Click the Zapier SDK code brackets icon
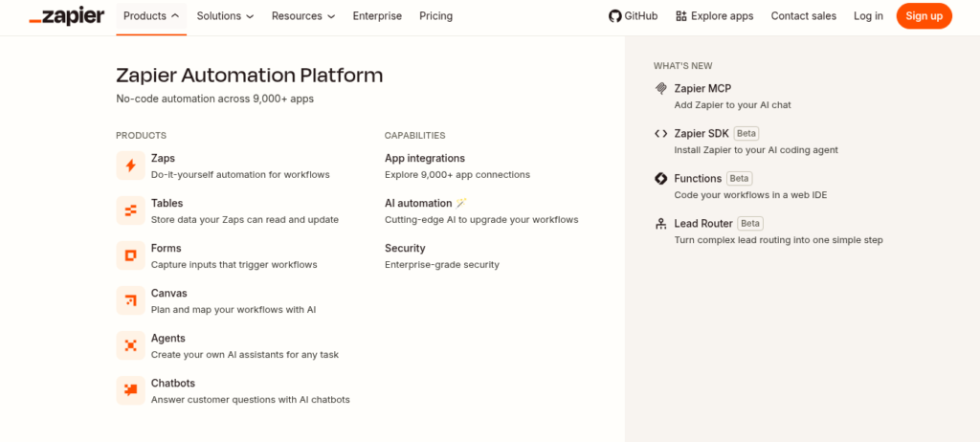The height and width of the screenshot is (442, 980). click(660, 134)
